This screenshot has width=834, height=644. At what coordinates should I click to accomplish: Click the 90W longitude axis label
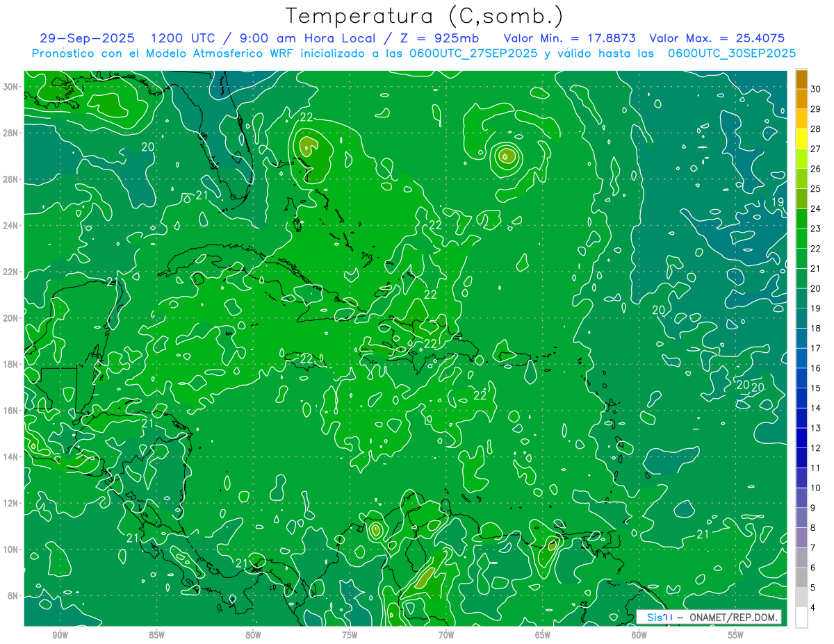60,635
